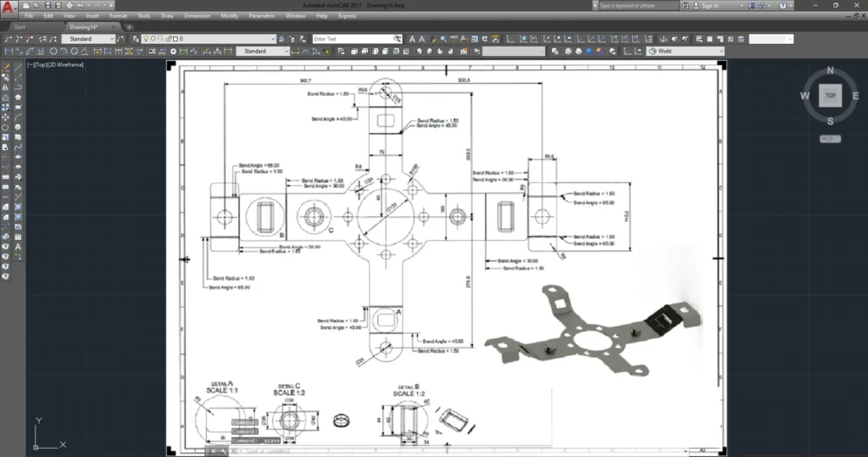Switch to the Start tab

click(20, 27)
